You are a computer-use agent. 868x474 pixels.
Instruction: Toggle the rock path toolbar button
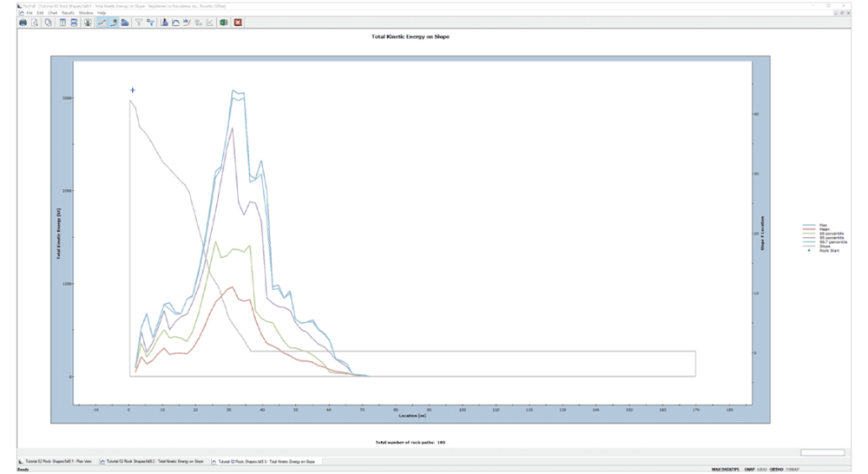click(x=114, y=23)
